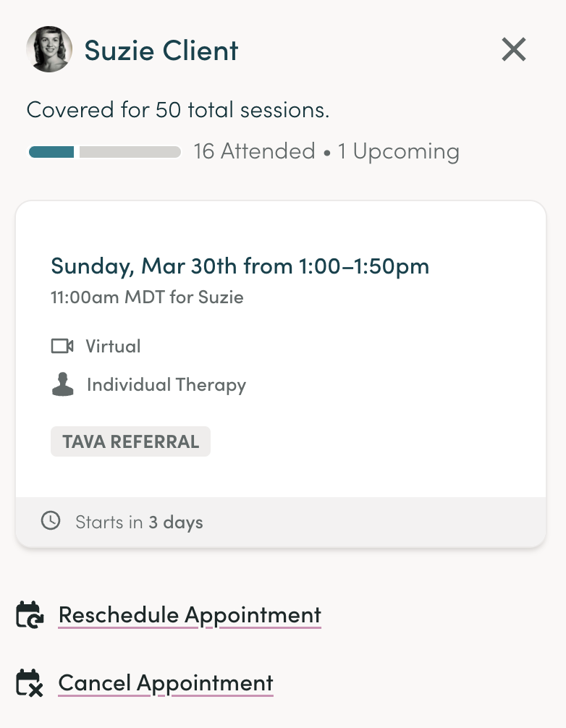Image resolution: width=566 pixels, height=728 pixels.
Task: Click the 11:00am MDT for Suzie text
Action: (x=147, y=297)
